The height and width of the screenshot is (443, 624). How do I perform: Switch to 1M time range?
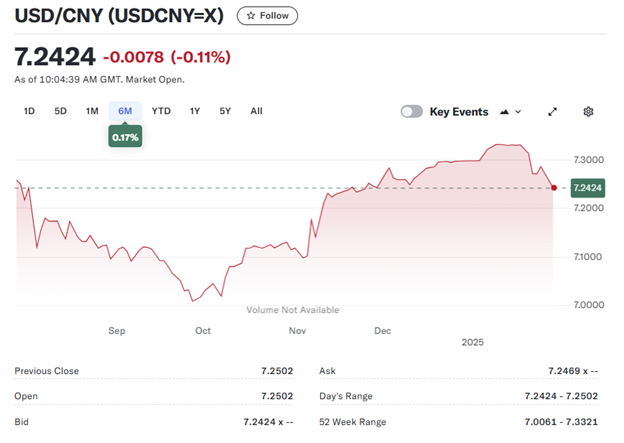(92, 111)
